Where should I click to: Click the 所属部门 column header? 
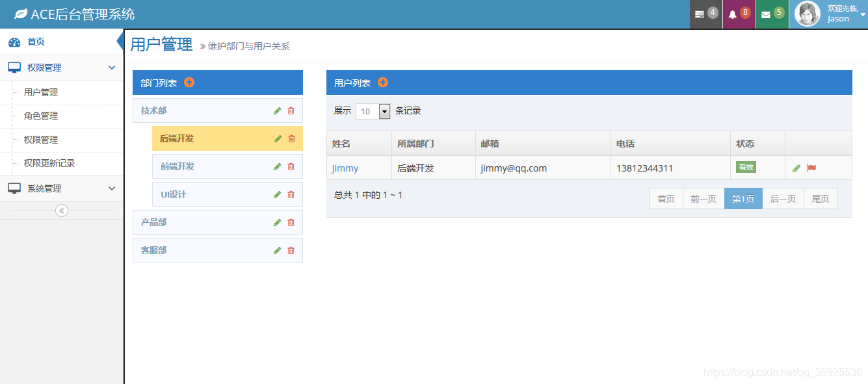point(434,144)
